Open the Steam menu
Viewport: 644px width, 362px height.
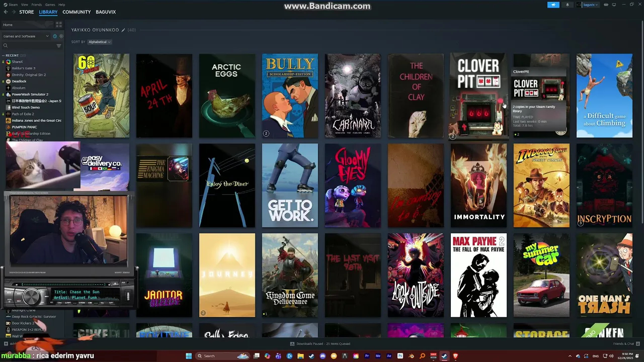pyautogui.click(x=12, y=5)
